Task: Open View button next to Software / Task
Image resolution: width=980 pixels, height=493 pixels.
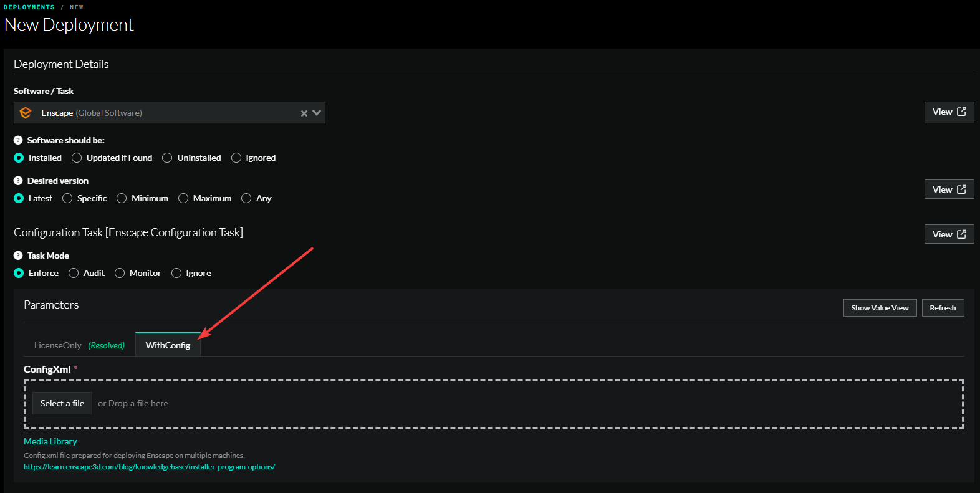Action: tap(949, 112)
